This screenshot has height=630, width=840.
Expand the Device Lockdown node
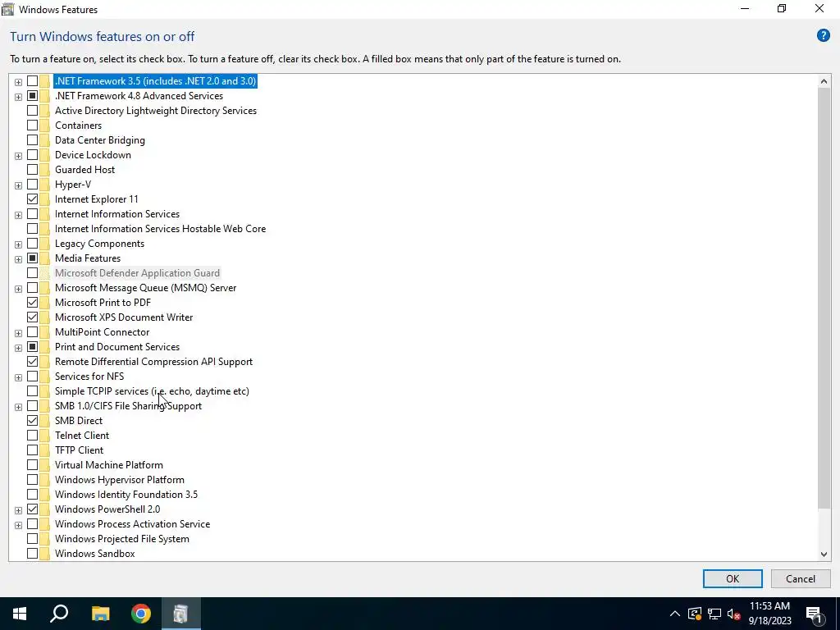18,156
